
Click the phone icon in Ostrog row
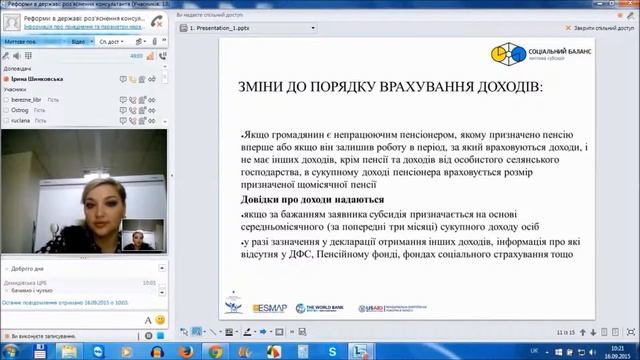pos(133,110)
